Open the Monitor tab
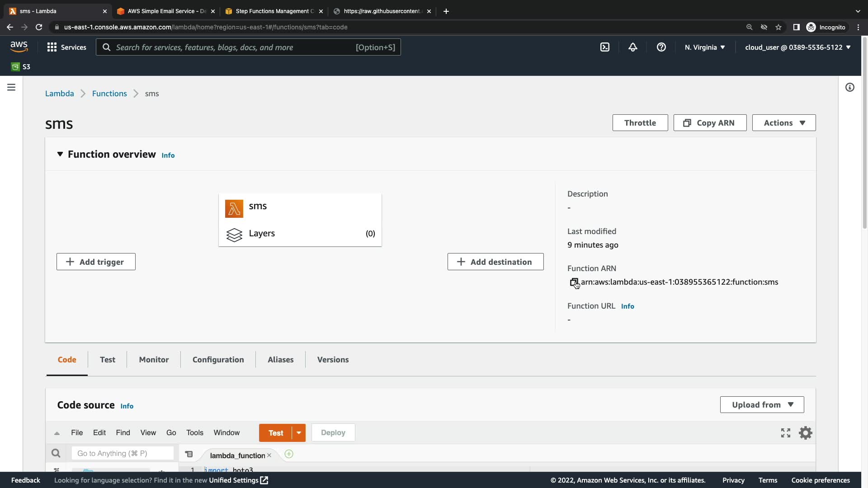Viewport: 868px width, 488px height. [154, 360]
